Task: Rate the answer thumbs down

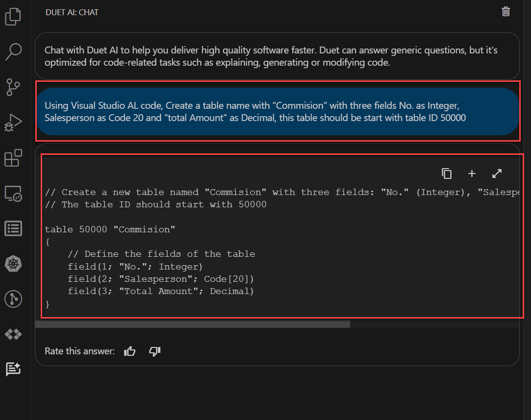Action: pyautogui.click(x=155, y=351)
